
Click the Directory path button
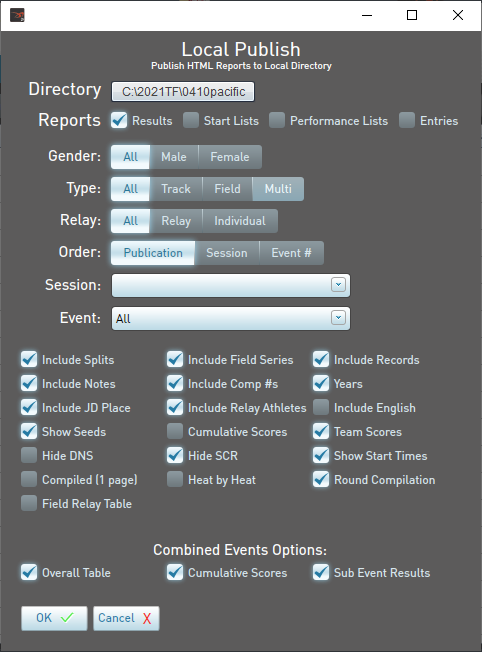tap(183, 91)
